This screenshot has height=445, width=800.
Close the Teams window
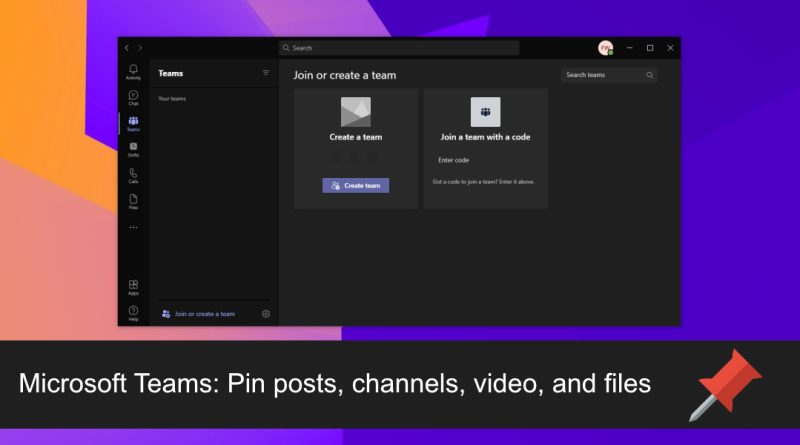pos(670,48)
